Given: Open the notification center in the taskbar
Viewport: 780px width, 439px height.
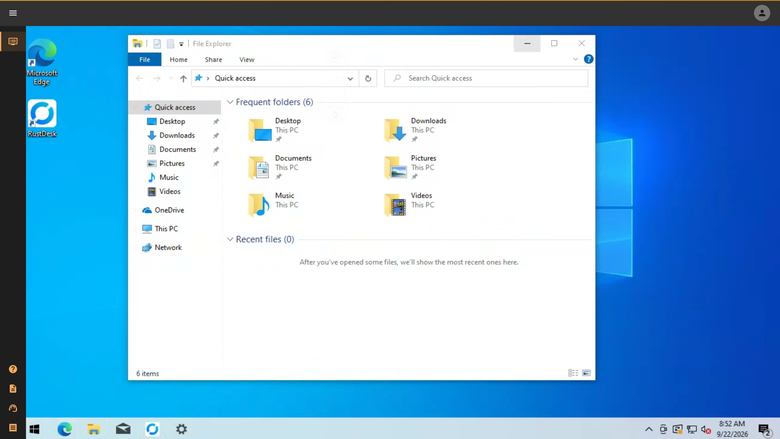Looking at the screenshot, I should (765, 429).
